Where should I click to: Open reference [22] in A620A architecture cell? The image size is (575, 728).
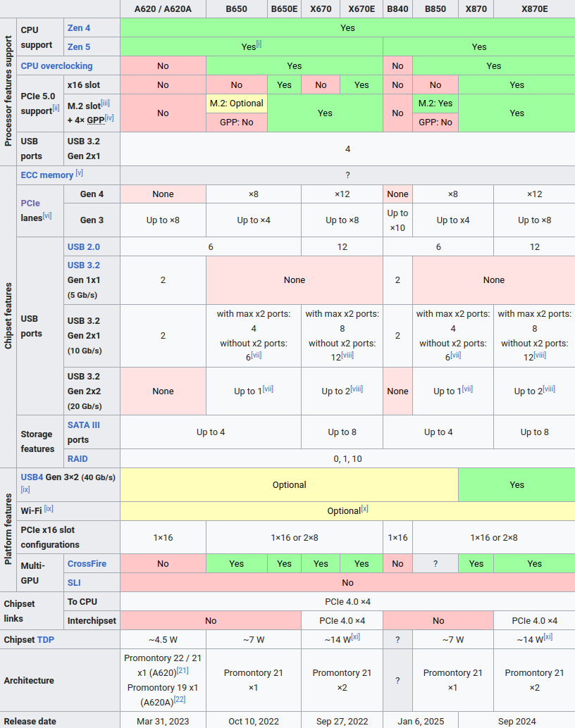click(x=180, y=699)
